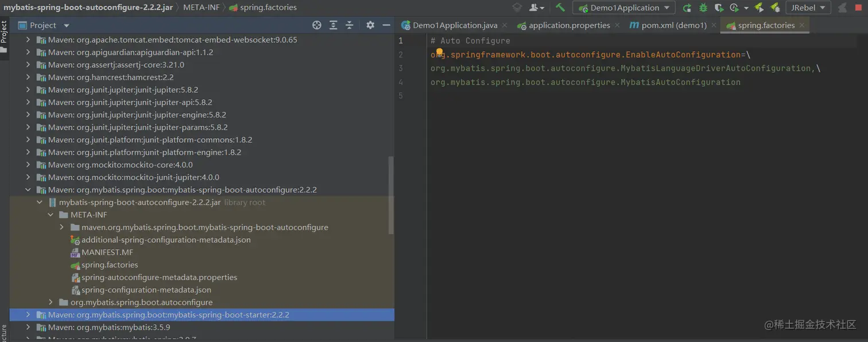Collapse the mybatis-spring-boot-autoconfigure-2.2.2.jar library root

pyautogui.click(x=39, y=202)
